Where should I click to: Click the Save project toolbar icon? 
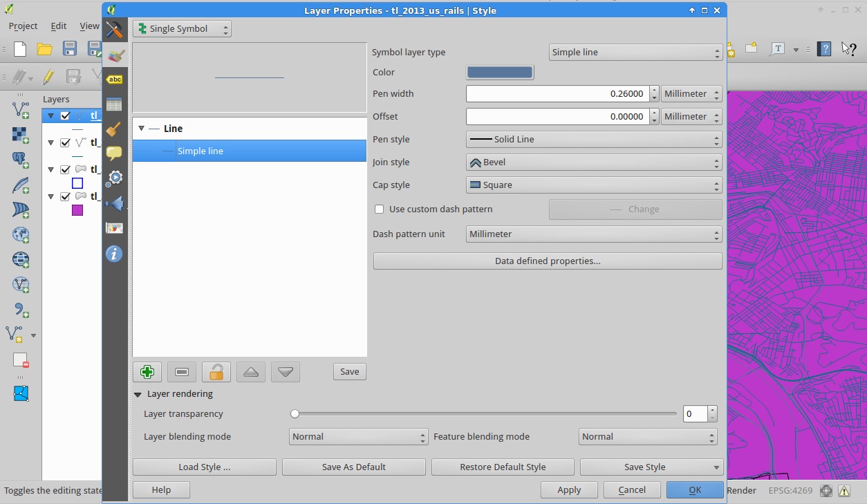click(x=70, y=48)
